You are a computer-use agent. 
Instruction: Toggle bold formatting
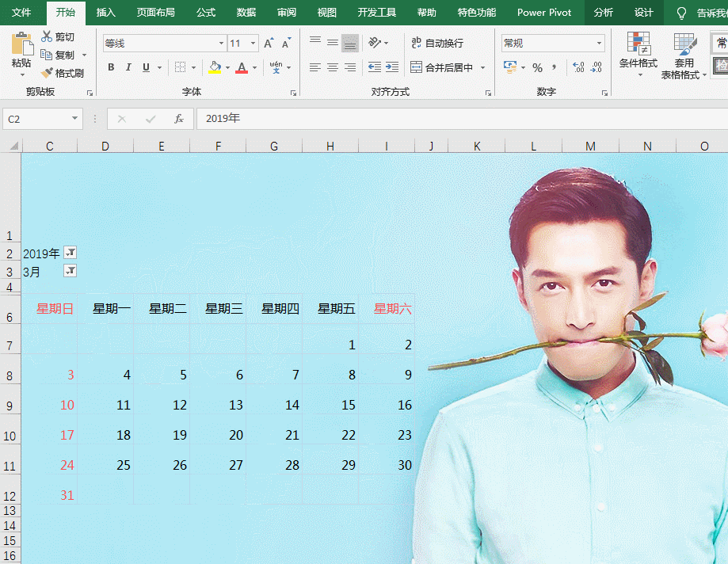[x=111, y=67]
